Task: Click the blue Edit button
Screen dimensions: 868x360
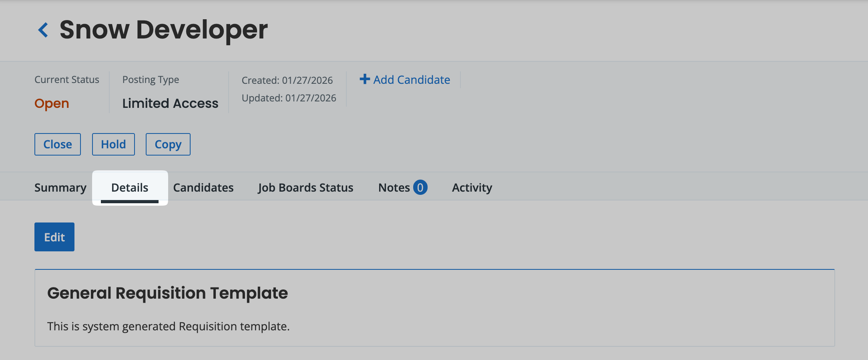Action: 54,237
